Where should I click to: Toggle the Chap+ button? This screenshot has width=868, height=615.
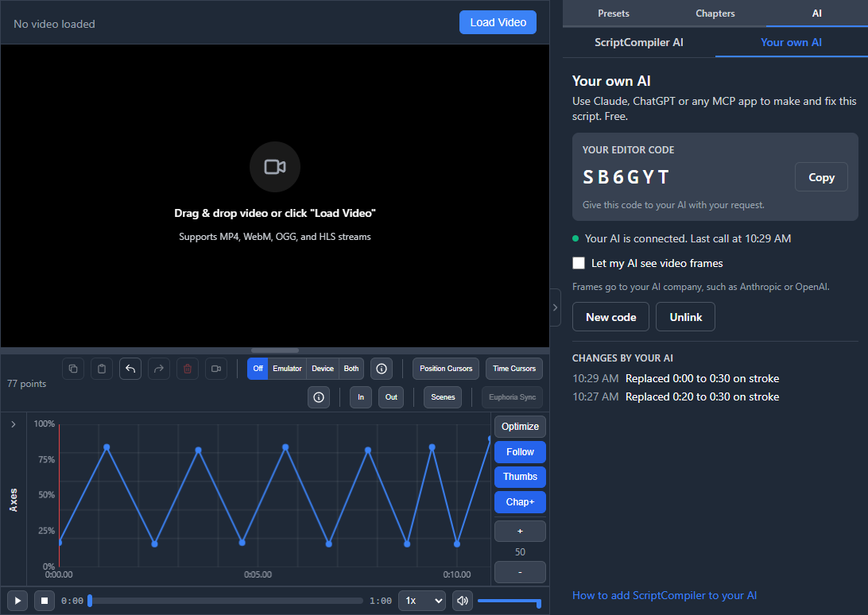pos(520,502)
